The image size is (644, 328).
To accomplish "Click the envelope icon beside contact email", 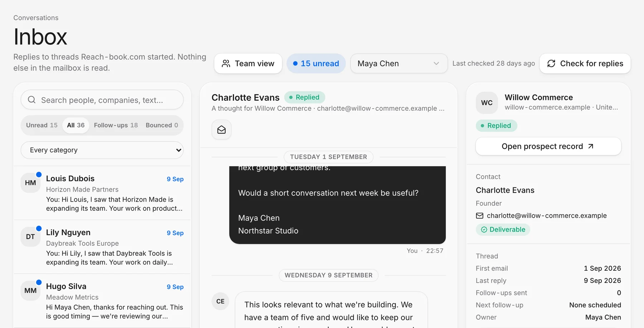I will tap(479, 216).
